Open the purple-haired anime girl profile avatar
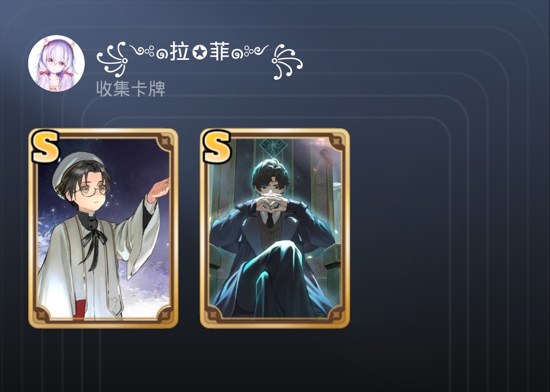This screenshot has height=392, width=550. click(x=56, y=63)
